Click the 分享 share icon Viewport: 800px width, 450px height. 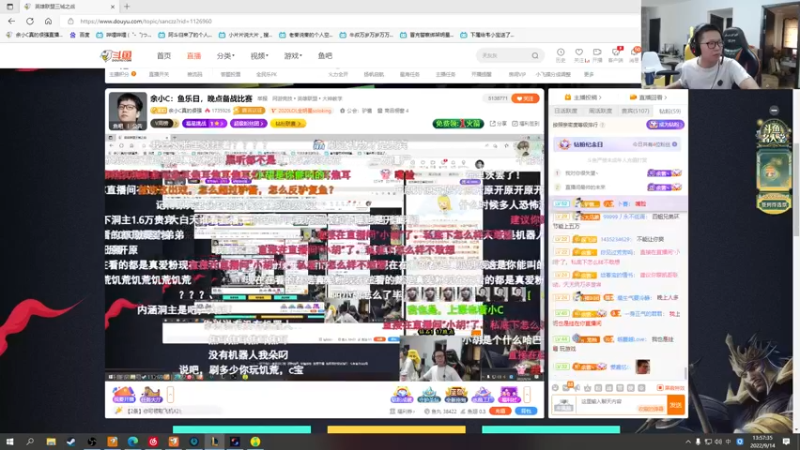(498, 123)
